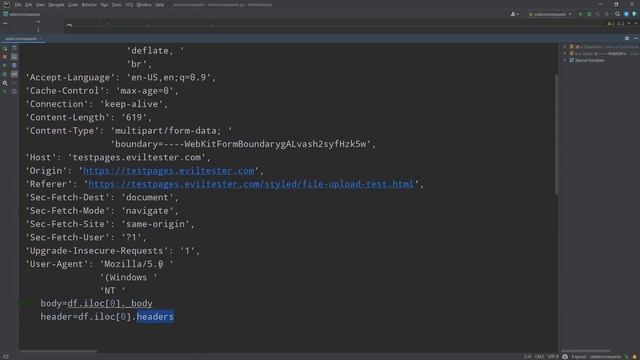
Task: Open the Window menu
Action: tap(144, 5)
